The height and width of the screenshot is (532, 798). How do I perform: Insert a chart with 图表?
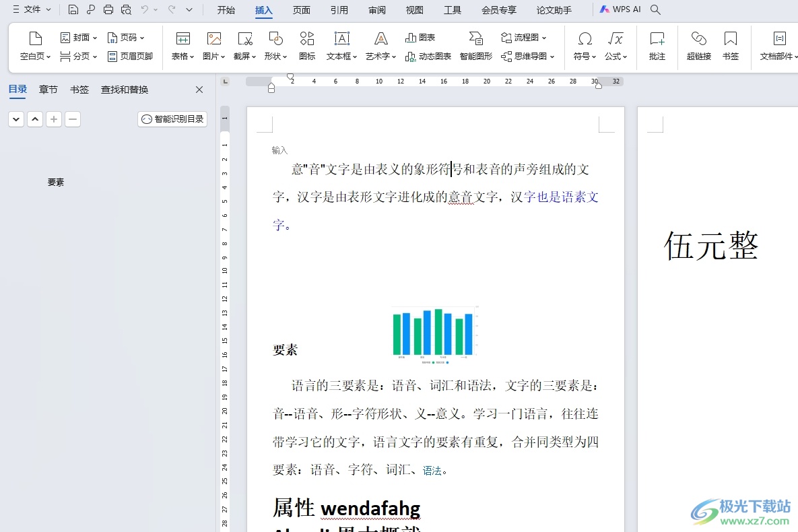(x=420, y=38)
